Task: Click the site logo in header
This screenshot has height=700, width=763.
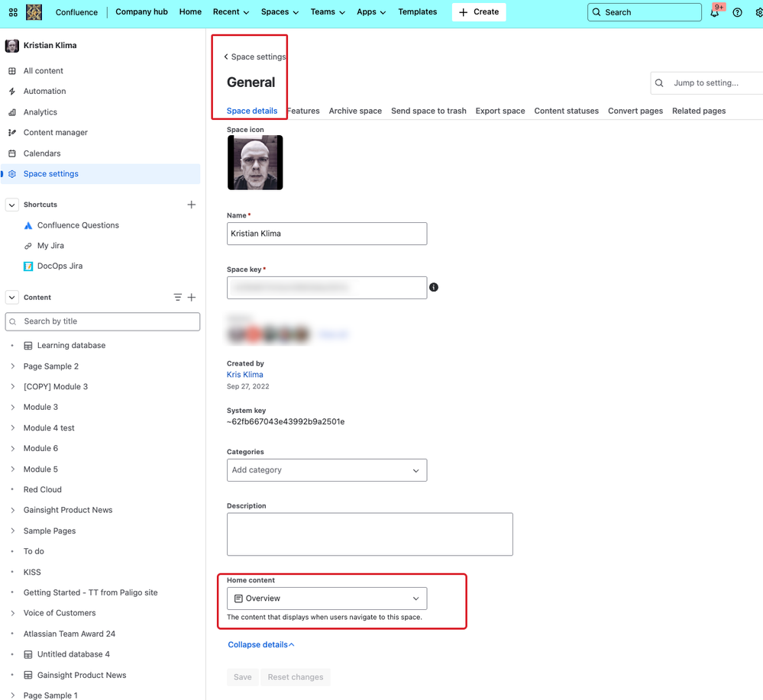Action: tap(34, 12)
